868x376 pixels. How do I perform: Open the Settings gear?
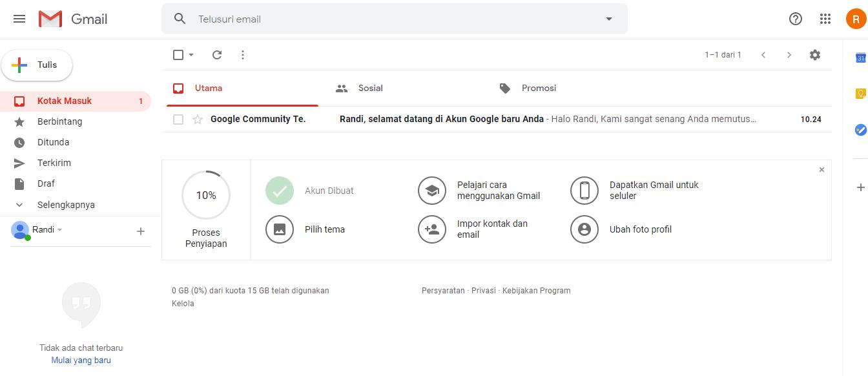pyautogui.click(x=815, y=55)
